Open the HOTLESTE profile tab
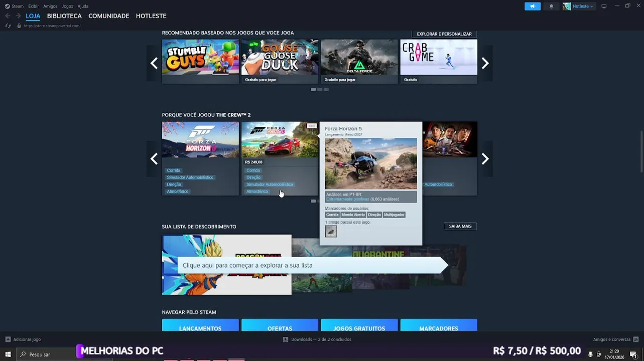Viewport: 644px width, 361px height. point(151,16)
